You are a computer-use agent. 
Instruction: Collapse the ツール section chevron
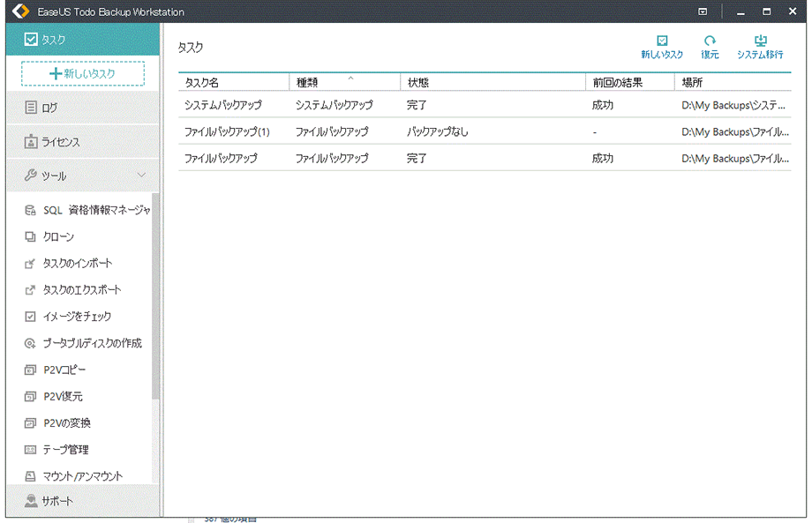141,175
